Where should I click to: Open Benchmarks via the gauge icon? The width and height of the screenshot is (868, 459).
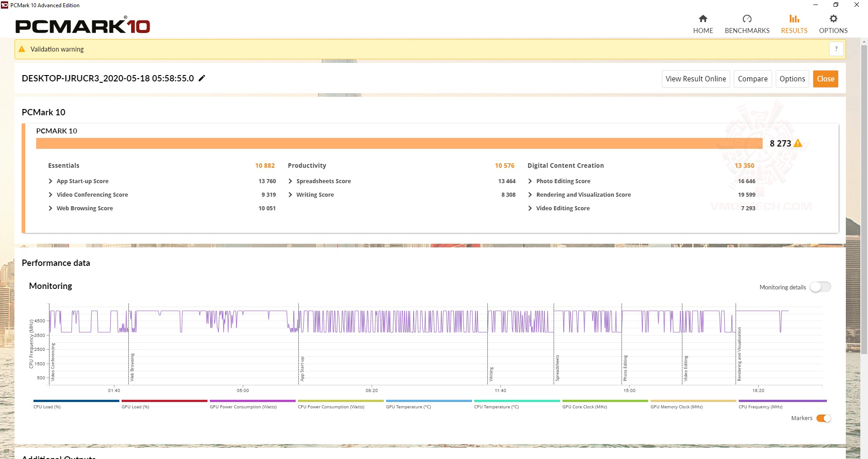(747, 19)
